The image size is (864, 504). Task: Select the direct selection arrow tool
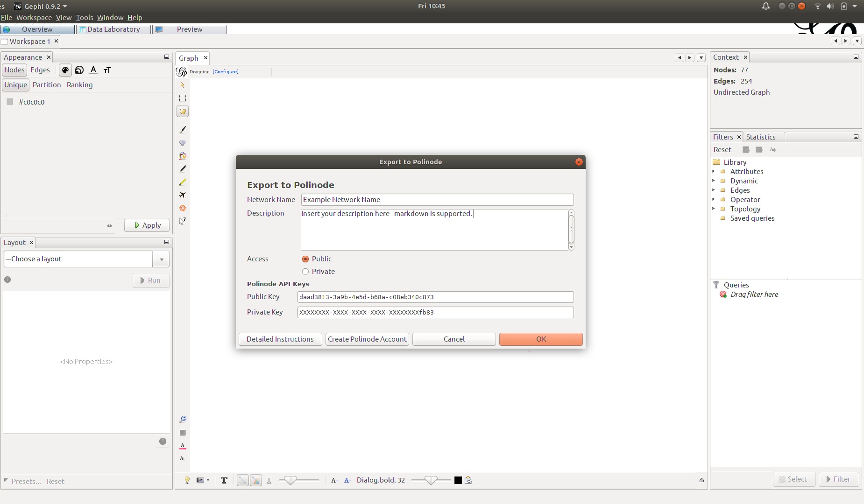pyautogui.click(x=183, y=85)
